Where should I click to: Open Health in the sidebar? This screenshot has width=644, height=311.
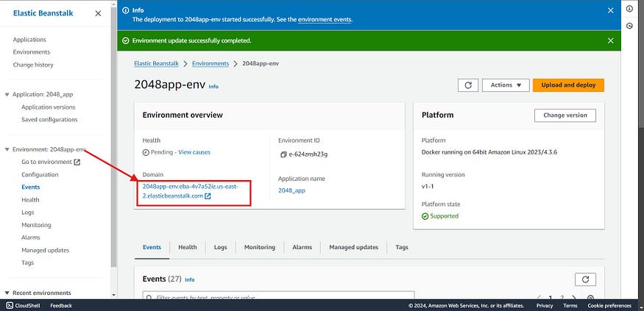[x=30, y=200]
